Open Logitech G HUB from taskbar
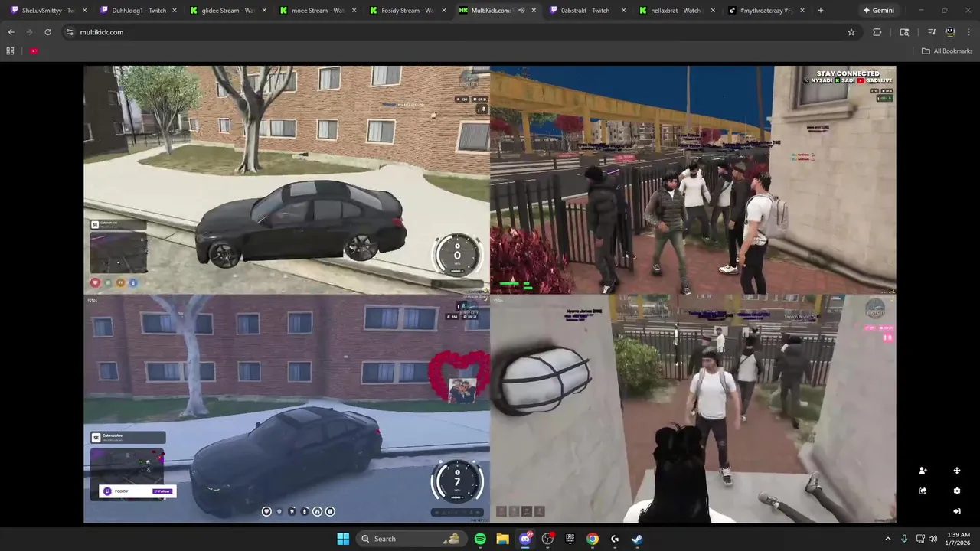This screenshot has height=551, width=980. point(615,539)
